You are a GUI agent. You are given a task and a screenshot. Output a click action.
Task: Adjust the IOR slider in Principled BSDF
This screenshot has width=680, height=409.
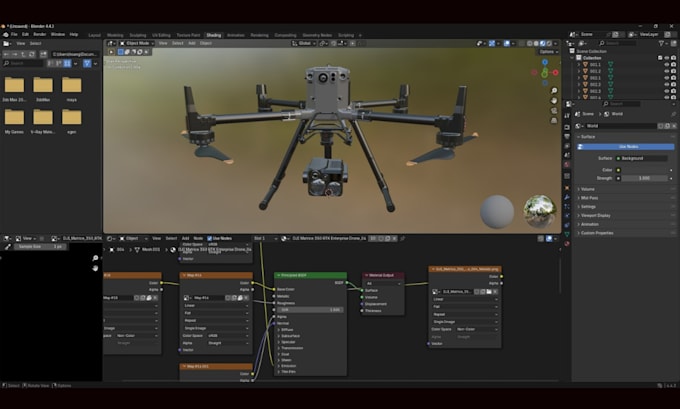pos(310,310)
